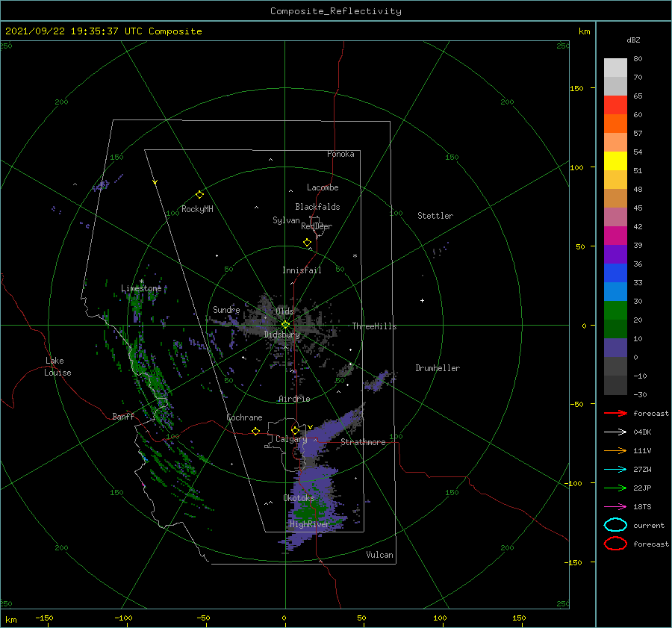Screen dimensions: 672x628
Task: Click the yellow radar-center diamond near Olds
Action: (x=285, y=325)
